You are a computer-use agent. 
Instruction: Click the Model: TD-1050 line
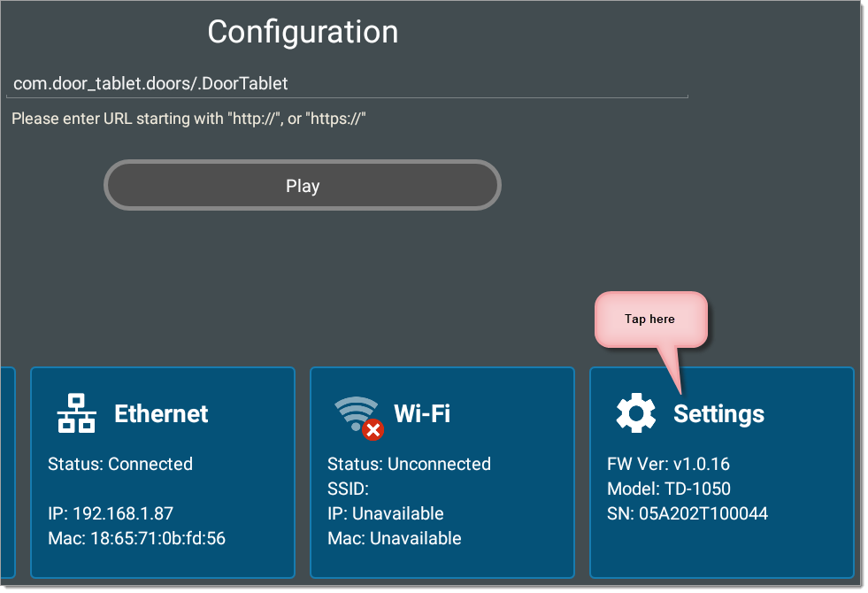[669, 489]
